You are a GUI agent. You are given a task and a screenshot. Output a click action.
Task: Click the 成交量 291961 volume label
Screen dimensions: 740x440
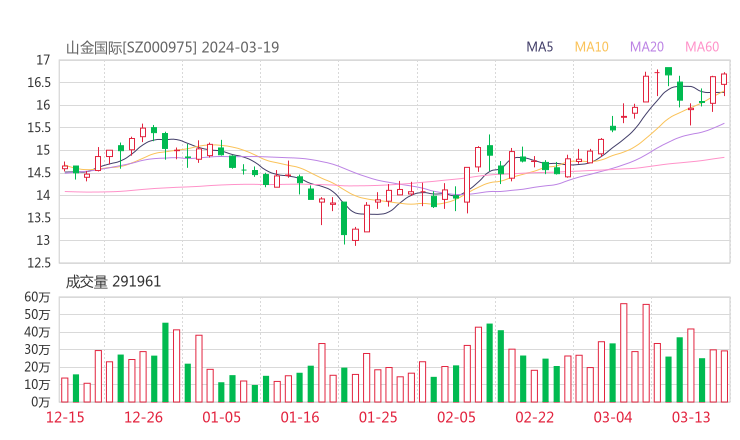tap(113, 282)
